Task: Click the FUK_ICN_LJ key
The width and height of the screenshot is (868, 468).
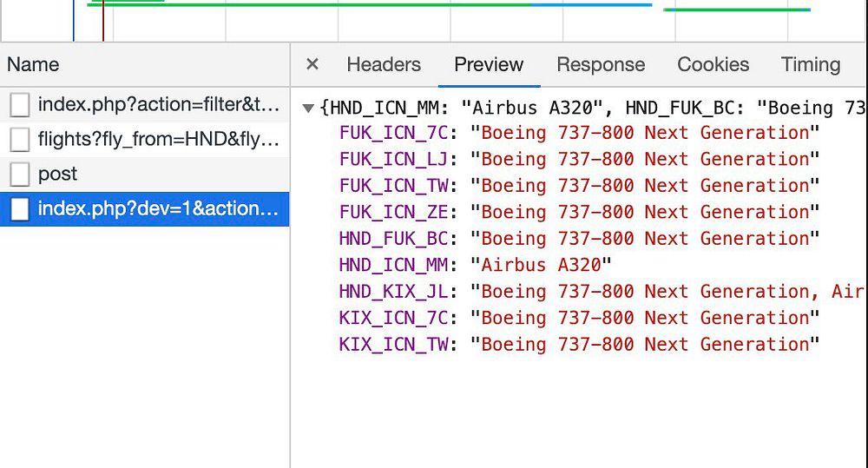Action: (x=393, y=160)
